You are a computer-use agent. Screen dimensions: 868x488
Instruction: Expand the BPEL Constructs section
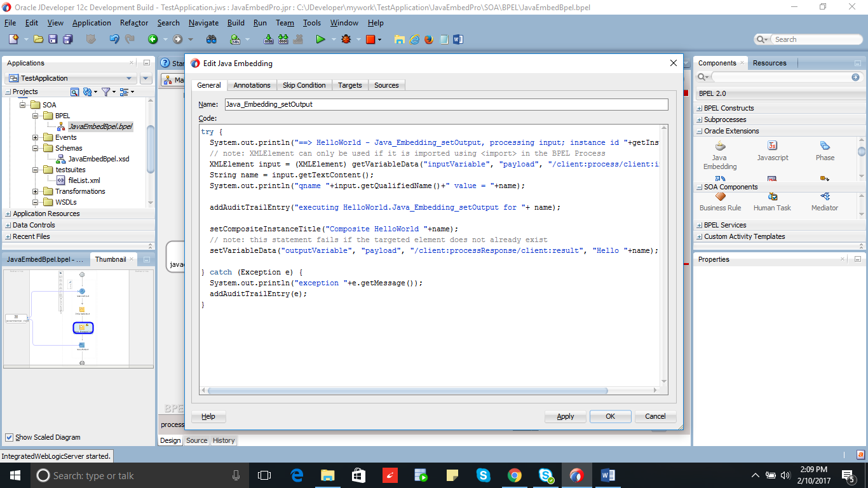[698, 107]
